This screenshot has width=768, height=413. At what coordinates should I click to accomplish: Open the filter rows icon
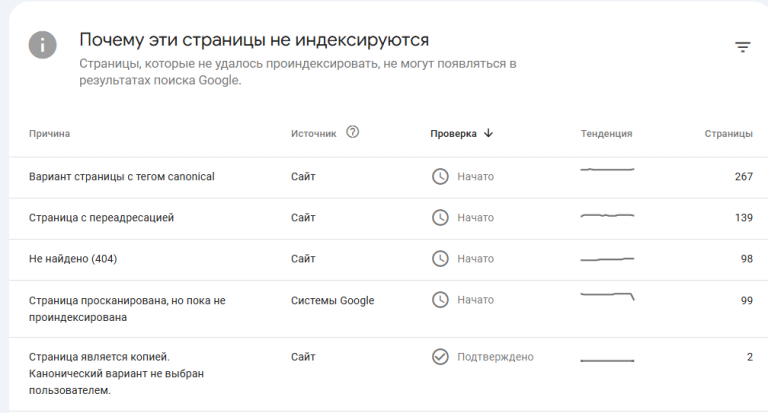point(743,47)
